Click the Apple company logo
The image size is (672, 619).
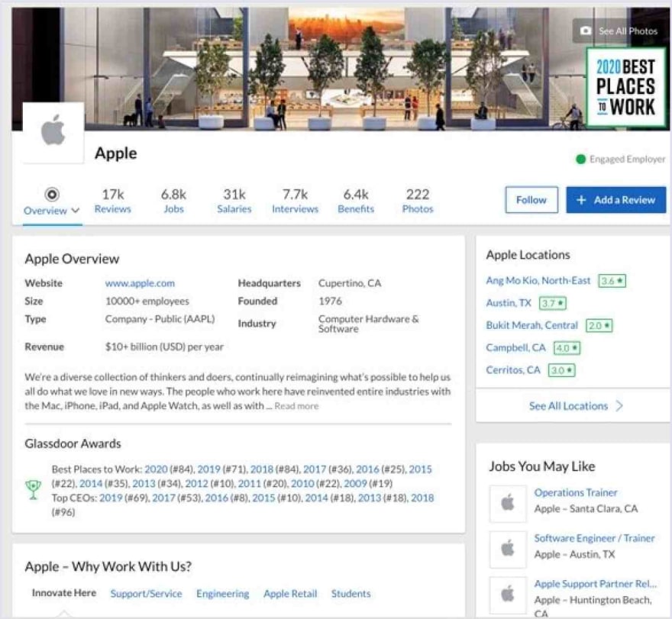pos(53,132)
